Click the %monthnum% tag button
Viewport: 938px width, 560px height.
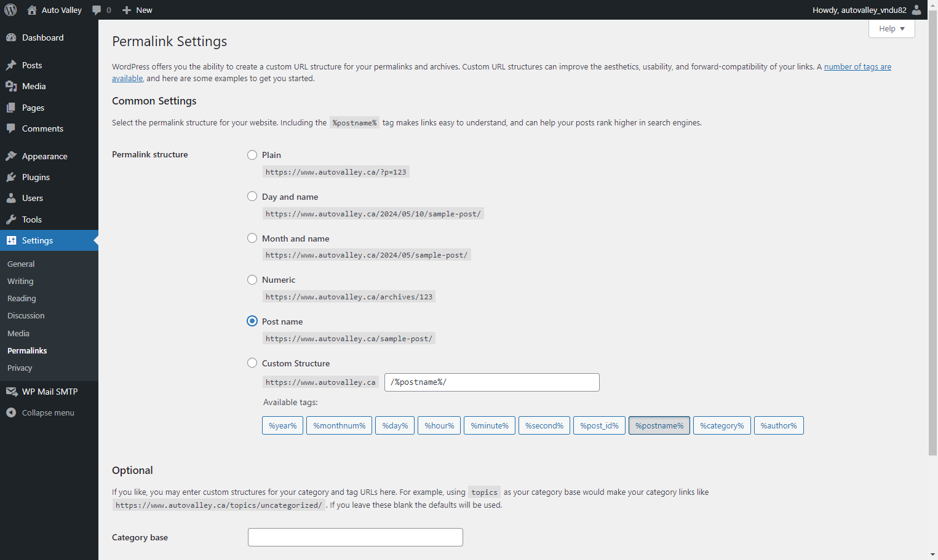[339, 425]
